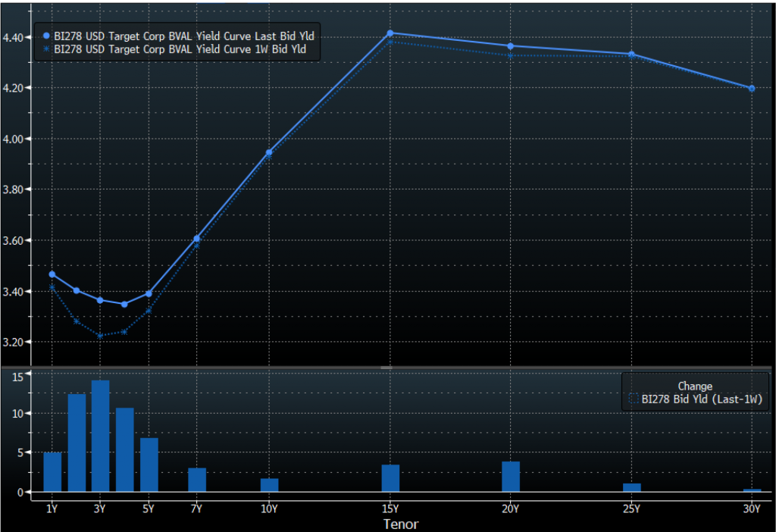776x532 pixels.
Task: Select the 30Y endpoint on the yield curve
Action: [751, 89]
